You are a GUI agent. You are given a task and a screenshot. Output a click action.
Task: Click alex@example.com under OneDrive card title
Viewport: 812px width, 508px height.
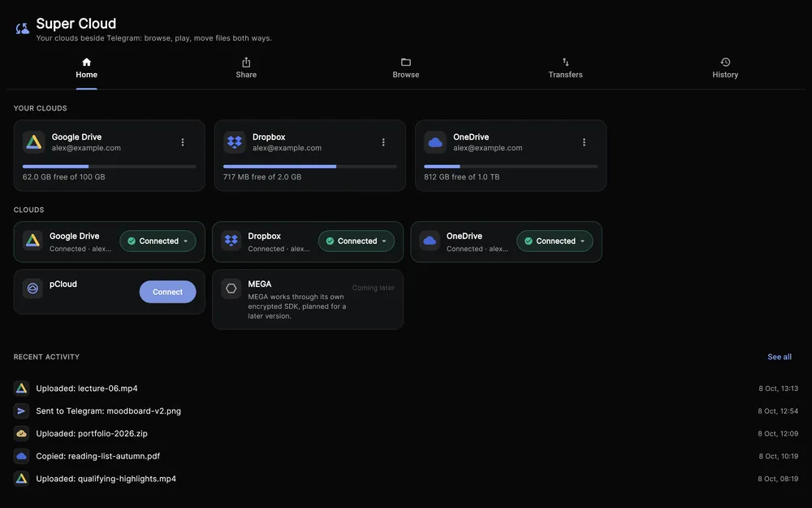click(x=488, y=148)
